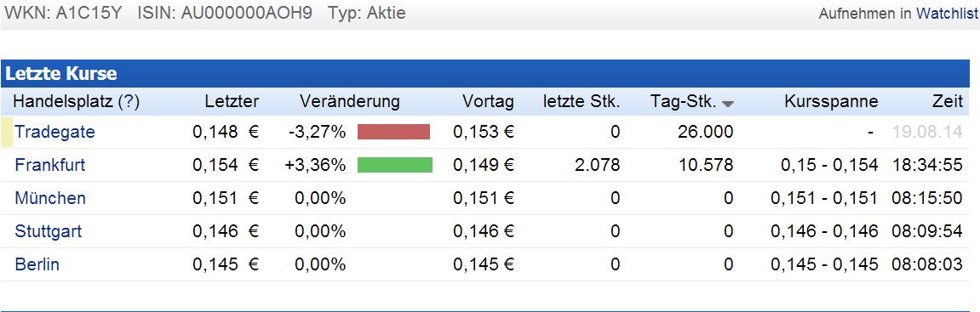Viewport: 980px width, 312px height.
Task: Open the Tradegate exchange link
Action: click(x=55, y=132)
